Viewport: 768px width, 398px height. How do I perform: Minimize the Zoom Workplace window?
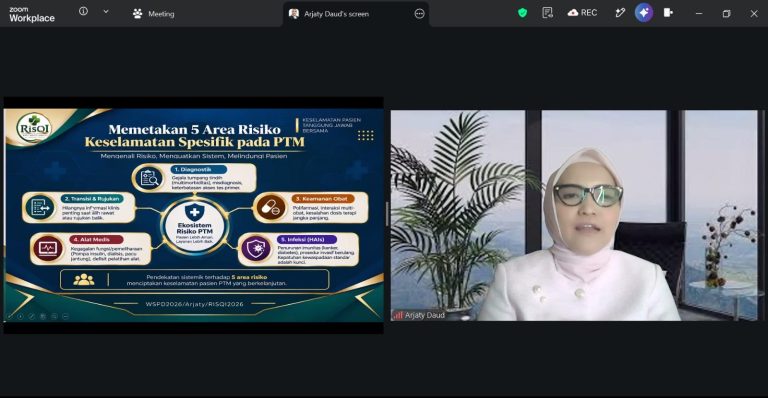[x=699, y=14]
